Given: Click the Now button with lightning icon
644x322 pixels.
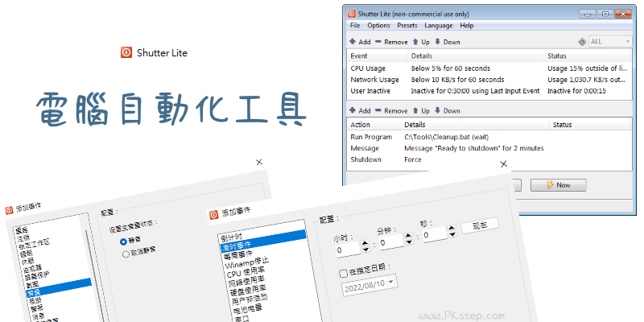Looking at the screenshot, I should [x=558, y=185].
